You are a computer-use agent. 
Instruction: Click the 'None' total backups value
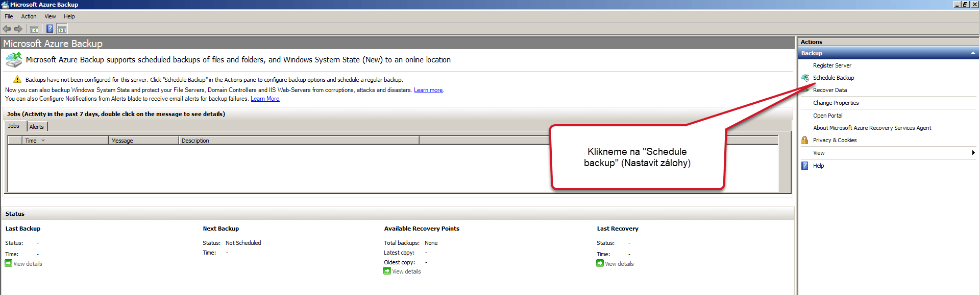(431, 243)
